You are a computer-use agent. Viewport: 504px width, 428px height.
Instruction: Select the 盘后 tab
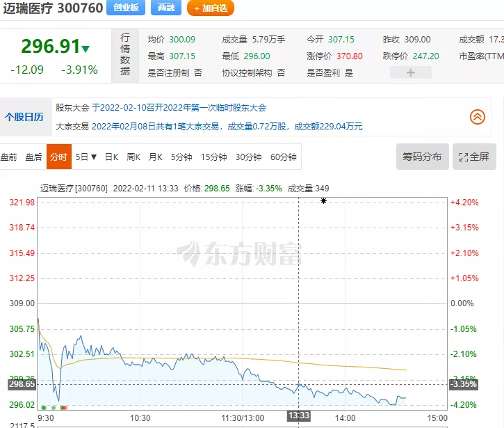34,157
